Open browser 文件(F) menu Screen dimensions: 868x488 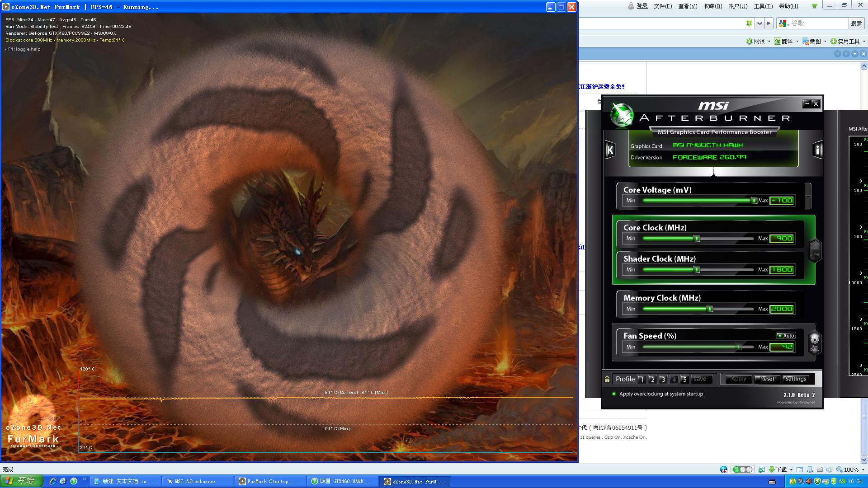tap(663, 6)
